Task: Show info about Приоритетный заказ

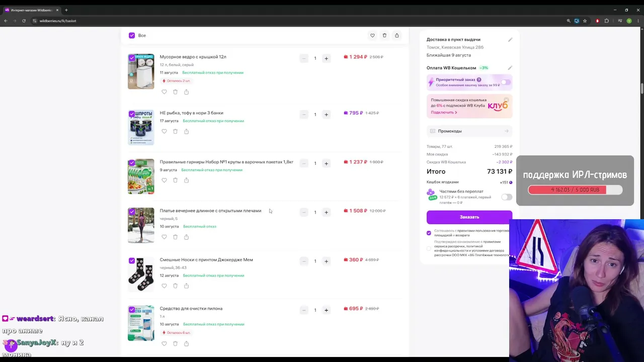Action: [x=479, y=79]
